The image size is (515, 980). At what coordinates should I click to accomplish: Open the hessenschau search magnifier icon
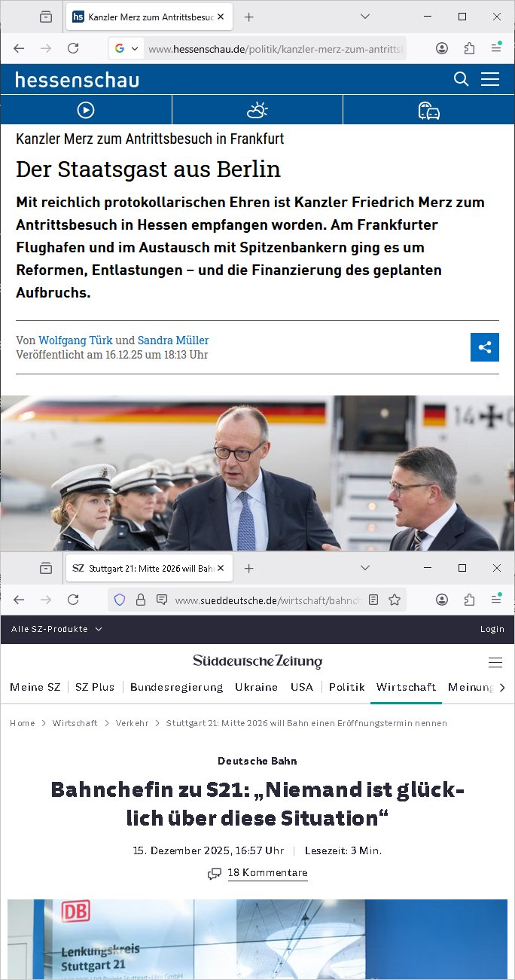[462, 79]
